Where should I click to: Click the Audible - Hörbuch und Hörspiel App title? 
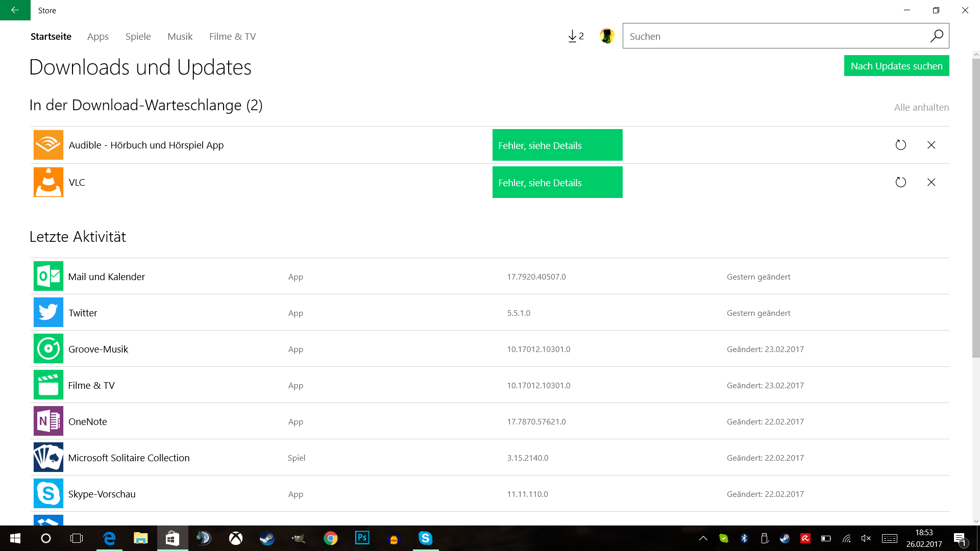pyautogui.click(x=146, y=145)
